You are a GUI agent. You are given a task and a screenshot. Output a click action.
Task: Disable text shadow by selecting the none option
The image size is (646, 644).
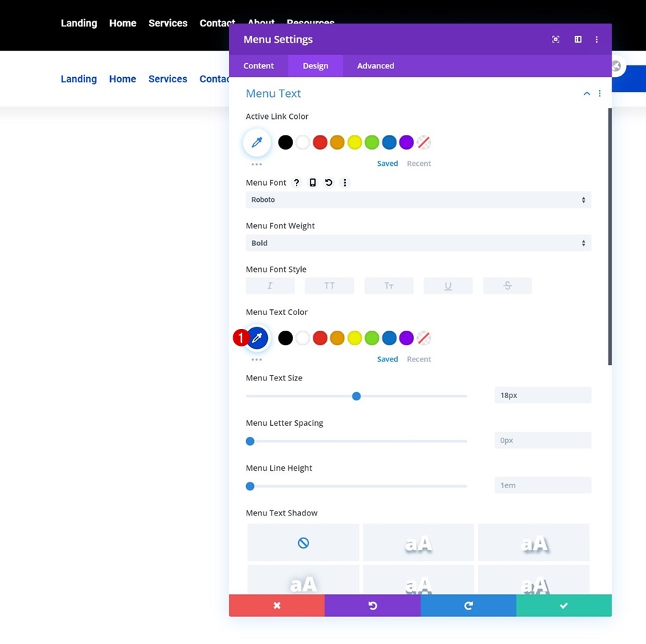tap(302, 543)
